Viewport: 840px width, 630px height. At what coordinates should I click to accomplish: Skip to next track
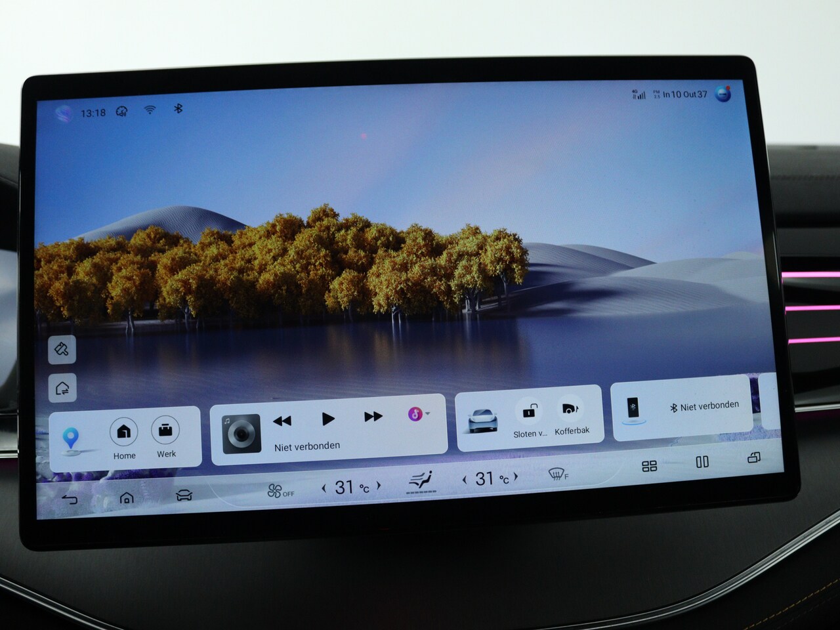click(x=373, y=417)
